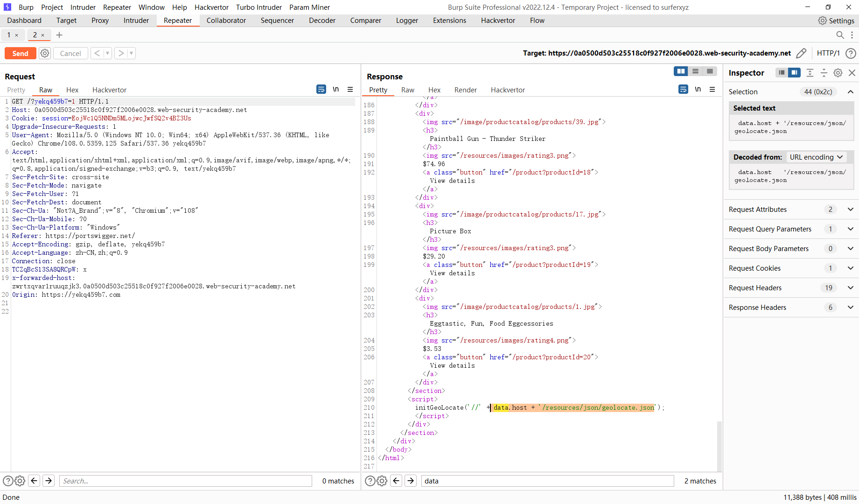
Task: Switch request view to Pretty
Action: [x=16, y=90]
